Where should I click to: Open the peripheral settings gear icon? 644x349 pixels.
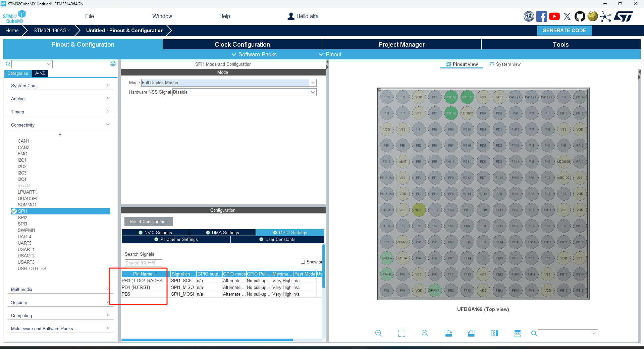coord(113,64)
